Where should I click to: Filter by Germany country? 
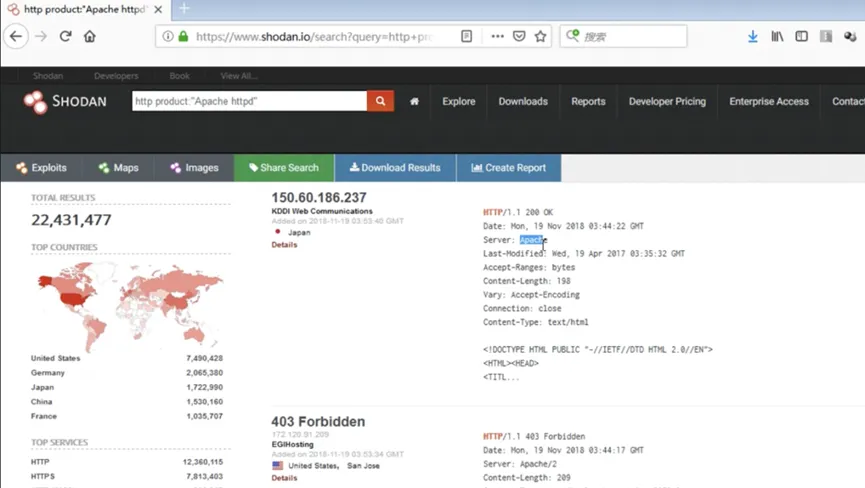[x=48, y=373]
